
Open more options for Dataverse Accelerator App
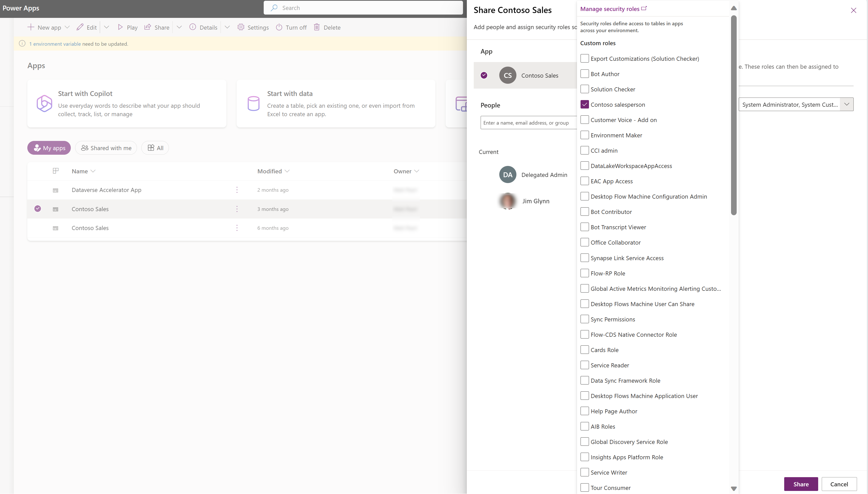pos(237,190)
